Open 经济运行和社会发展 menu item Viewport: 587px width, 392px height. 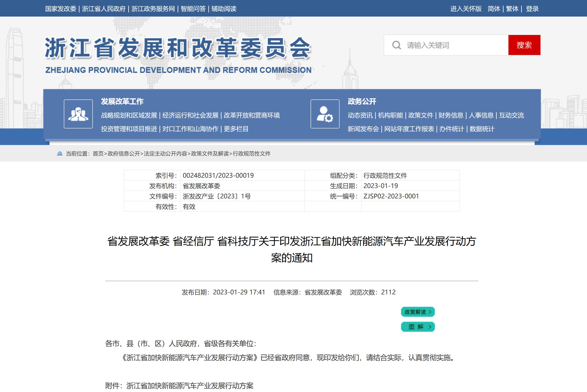[x=191, y=115]
